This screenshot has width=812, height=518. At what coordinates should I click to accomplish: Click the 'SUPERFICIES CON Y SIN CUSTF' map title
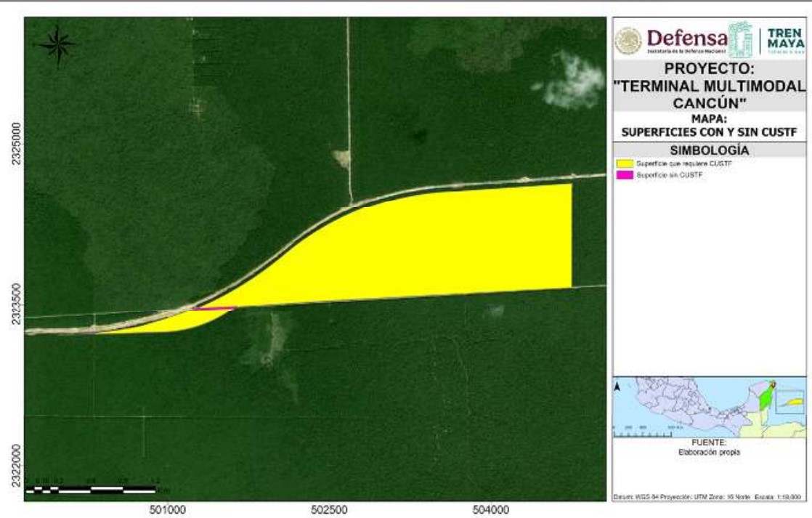709,132
